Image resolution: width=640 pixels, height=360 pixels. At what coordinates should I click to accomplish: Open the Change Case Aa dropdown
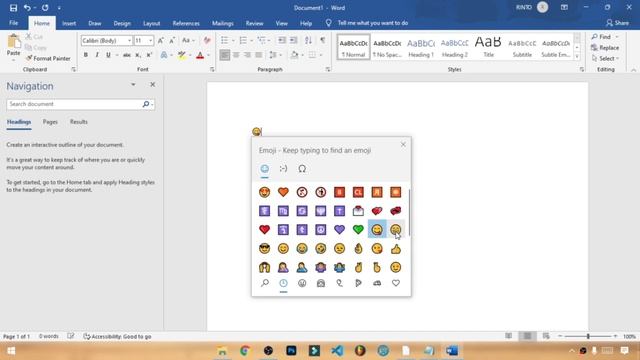[188, 40]
